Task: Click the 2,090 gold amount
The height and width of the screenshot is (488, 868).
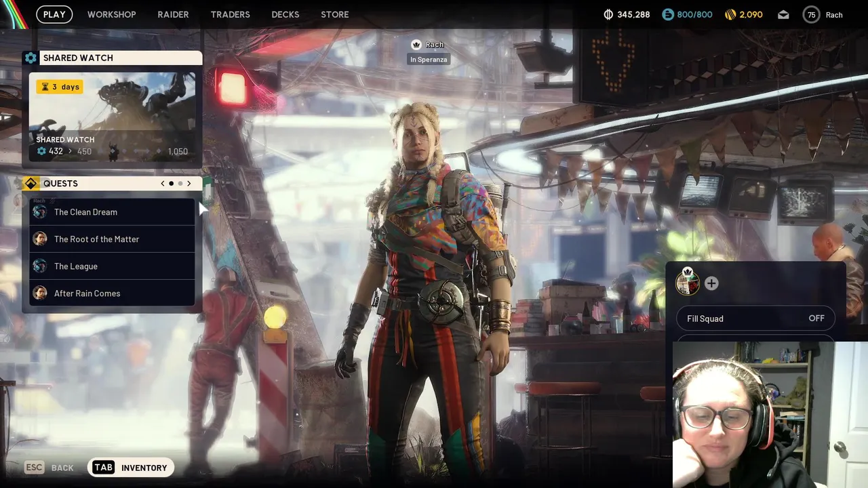Action: (x=751, y=15)
